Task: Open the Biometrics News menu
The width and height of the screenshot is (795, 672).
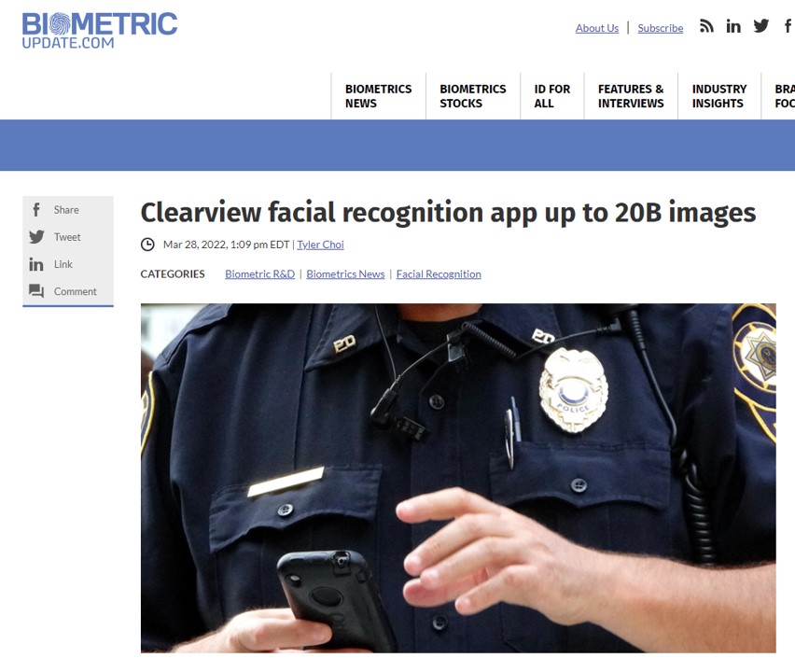Action: (378, 96)
